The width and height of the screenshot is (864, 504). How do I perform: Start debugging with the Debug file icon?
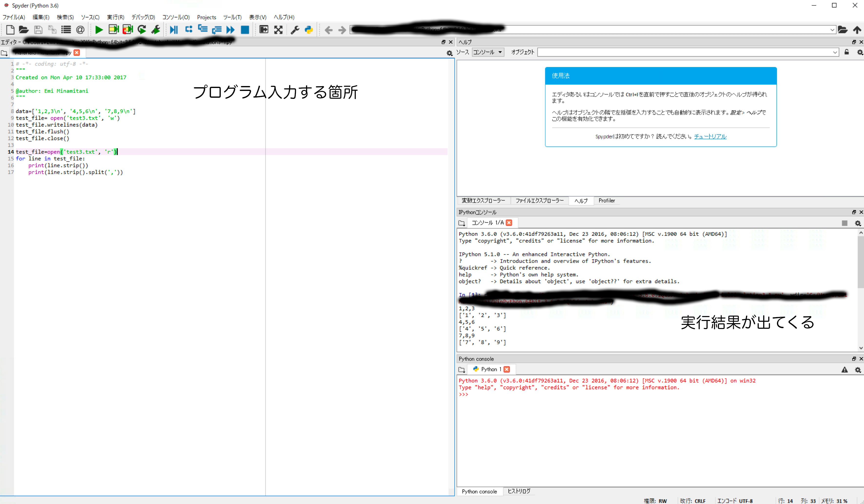click(x=174, y=30)
